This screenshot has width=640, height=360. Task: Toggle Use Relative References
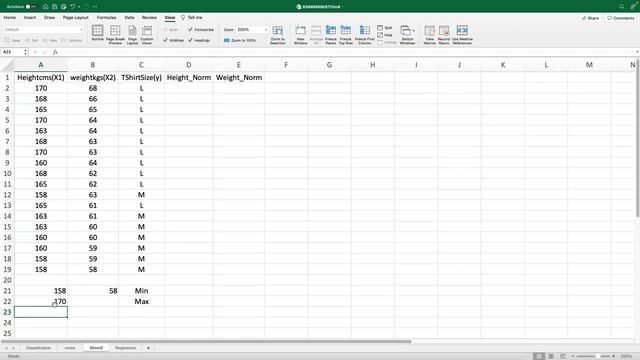462,35
